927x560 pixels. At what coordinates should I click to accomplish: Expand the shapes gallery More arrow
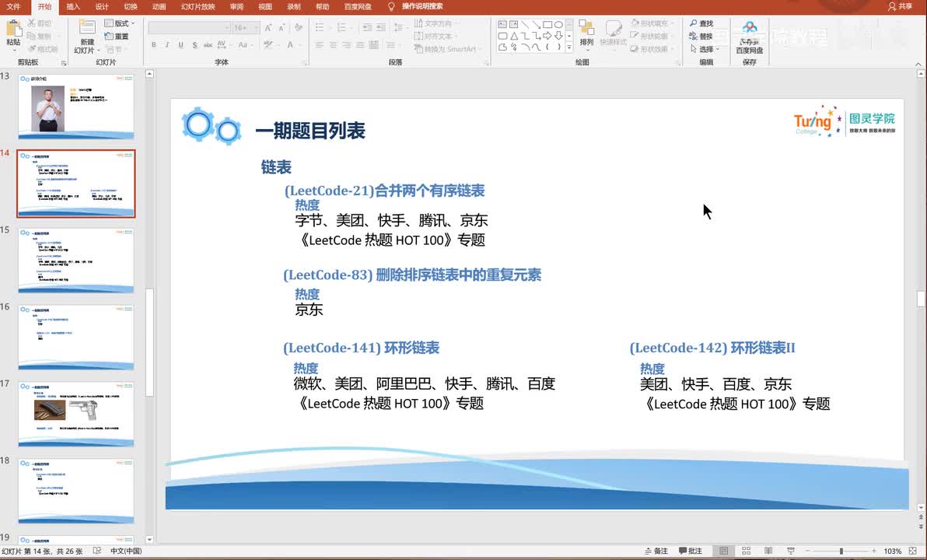(x=569, y=47)
